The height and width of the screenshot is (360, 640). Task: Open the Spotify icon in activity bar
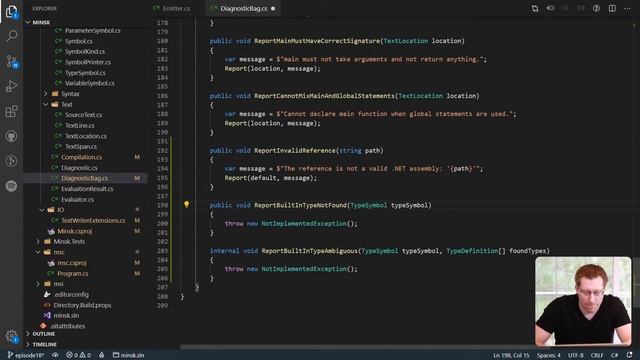point(11,186)
